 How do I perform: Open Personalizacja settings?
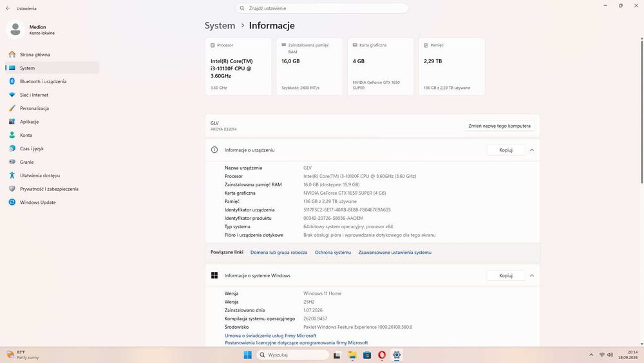pyautogui.click(x=52, y=108)
